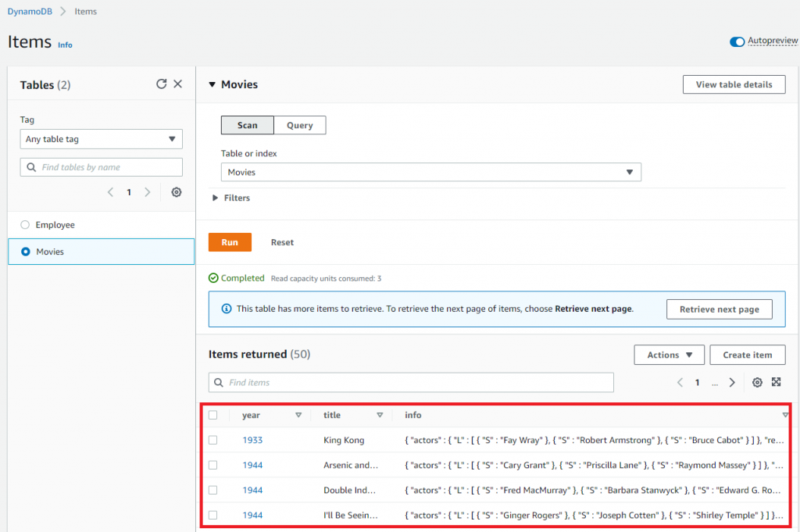Image resolution: width=800 pixels, height=532 pixels.
Task: Click the info cell with Ginger Rogers
Action: (x=595, y=515)
